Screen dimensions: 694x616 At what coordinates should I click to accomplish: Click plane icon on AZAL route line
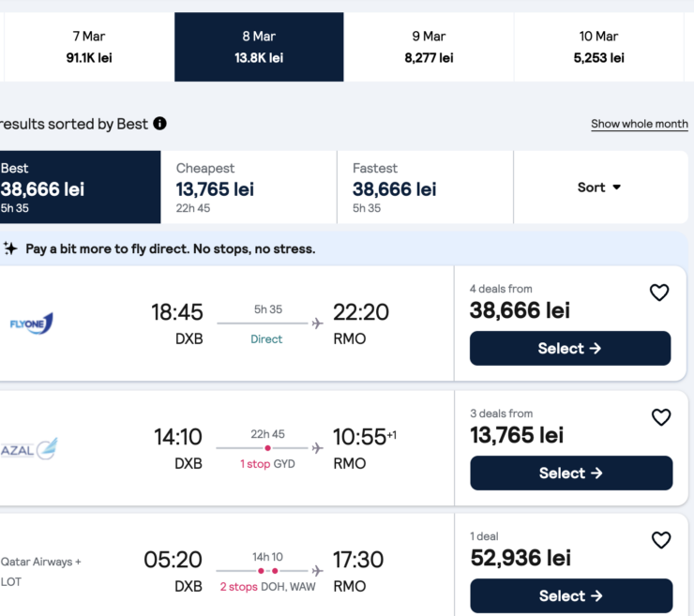point(317,448)
